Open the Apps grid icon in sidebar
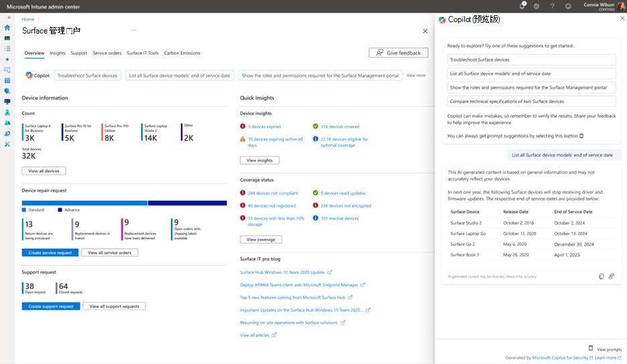 click(x=7, y=80)
